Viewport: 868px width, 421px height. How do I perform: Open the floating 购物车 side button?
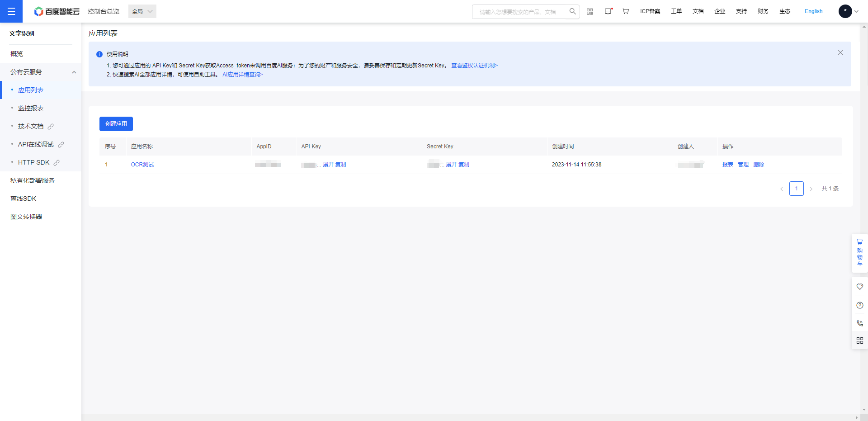point(860,253)
